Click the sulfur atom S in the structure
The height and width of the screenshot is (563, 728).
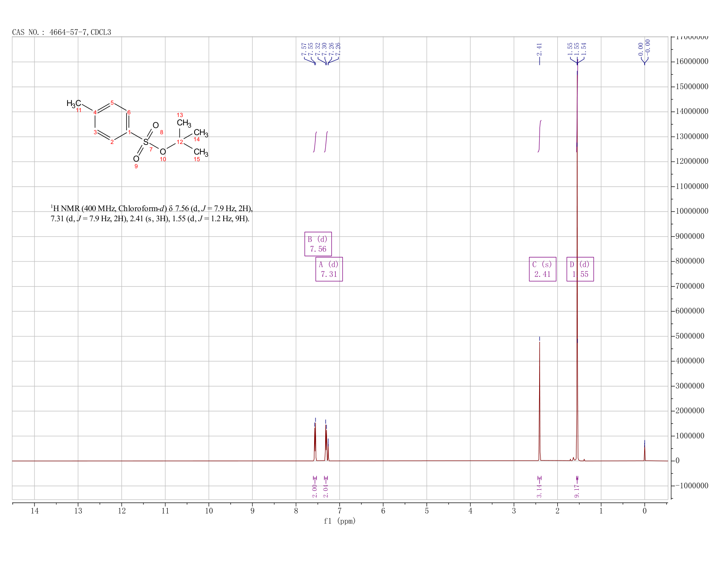(146, 142)
